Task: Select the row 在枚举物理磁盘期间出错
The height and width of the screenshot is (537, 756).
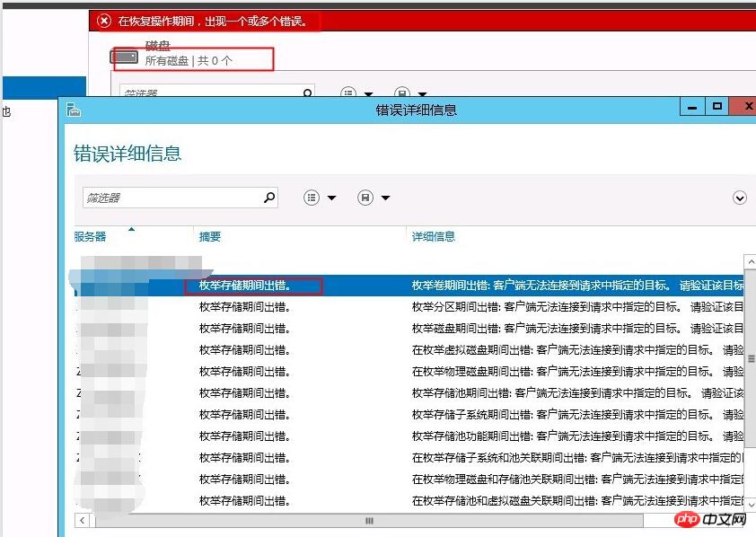Action: [409, 372]
